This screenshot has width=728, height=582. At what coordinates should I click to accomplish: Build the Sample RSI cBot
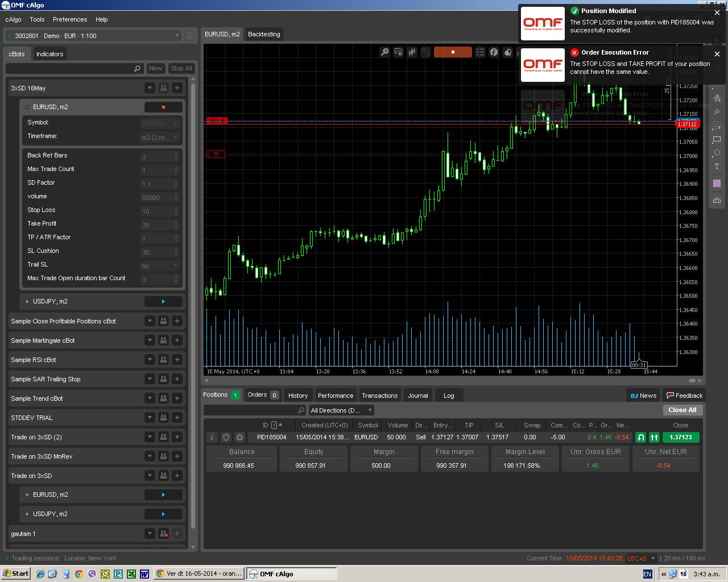[163, 360]
